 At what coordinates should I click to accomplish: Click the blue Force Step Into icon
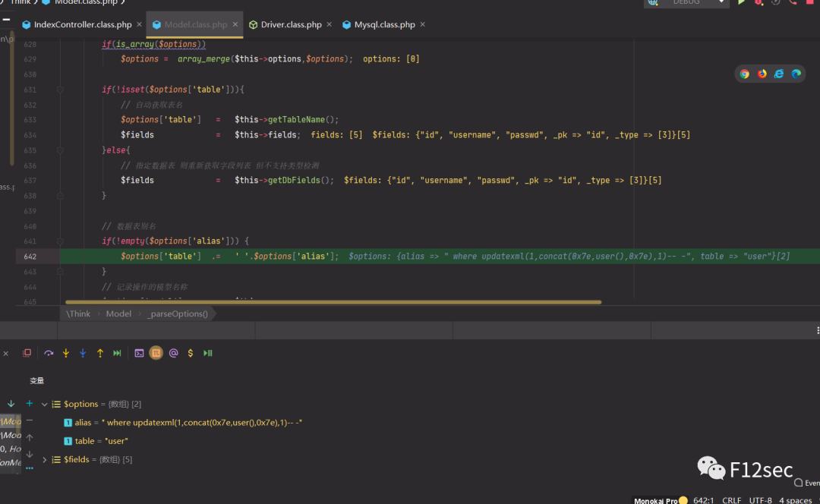pos(83,353)
